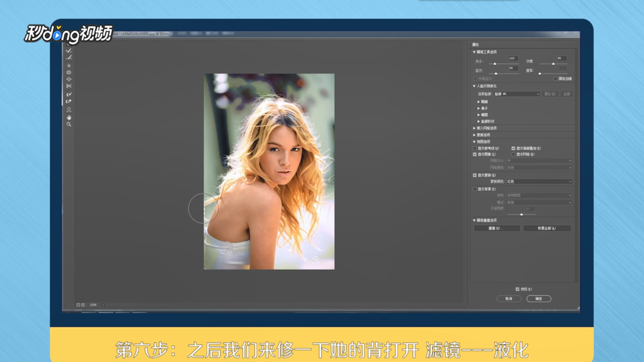
Task: Open the 选择脸部 face selection dropdown
Action: coord(517,94)
